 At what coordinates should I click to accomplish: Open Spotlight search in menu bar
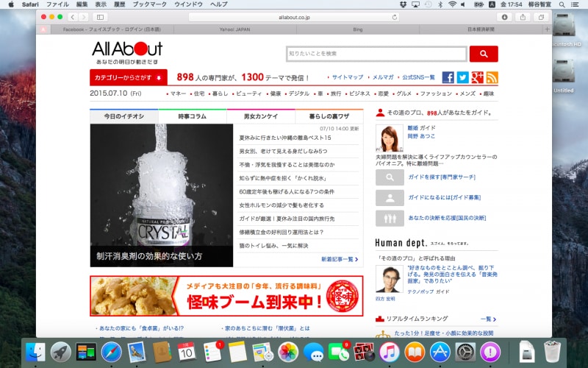(562, 4)
